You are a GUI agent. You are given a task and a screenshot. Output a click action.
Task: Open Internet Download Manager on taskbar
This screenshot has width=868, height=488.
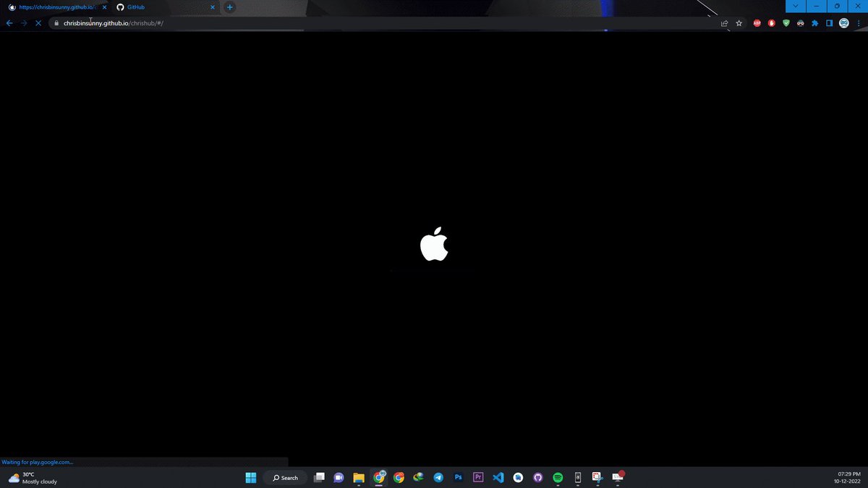pyautogui.click(x=418, y=478)
